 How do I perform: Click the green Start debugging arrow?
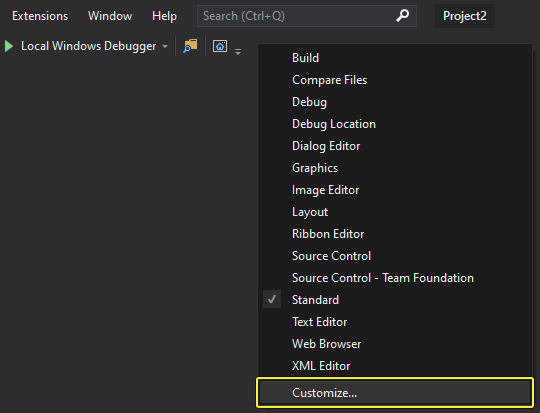point(9,46)
